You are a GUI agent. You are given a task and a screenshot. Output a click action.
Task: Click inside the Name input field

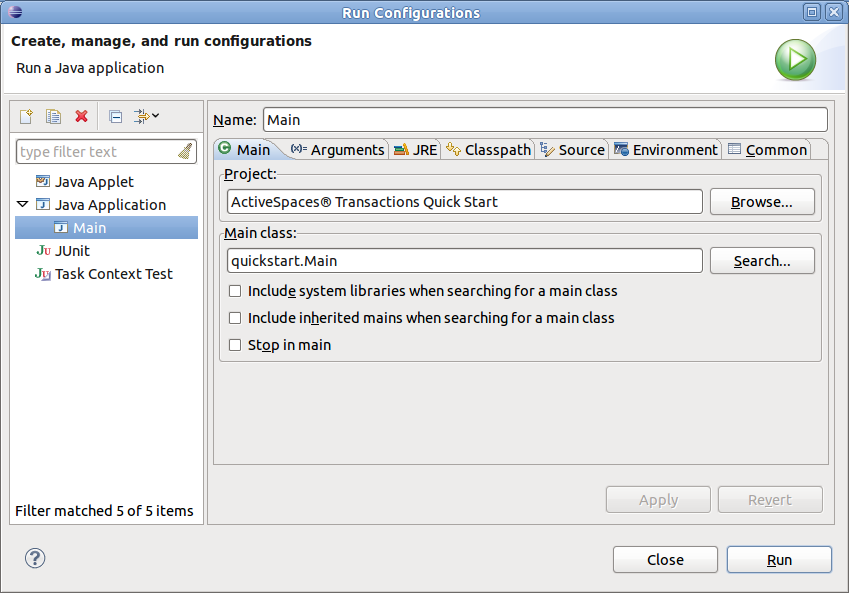pos(545,119)
